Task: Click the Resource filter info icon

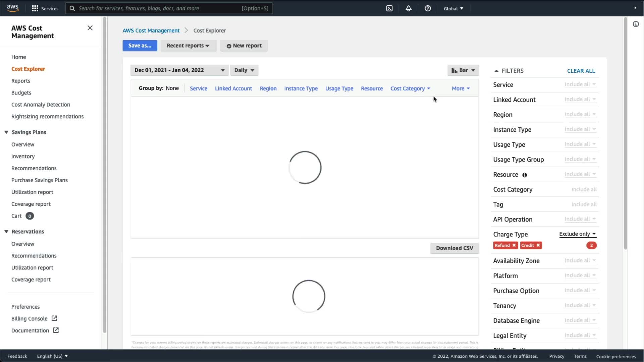Action: click(x=525, y=175)
